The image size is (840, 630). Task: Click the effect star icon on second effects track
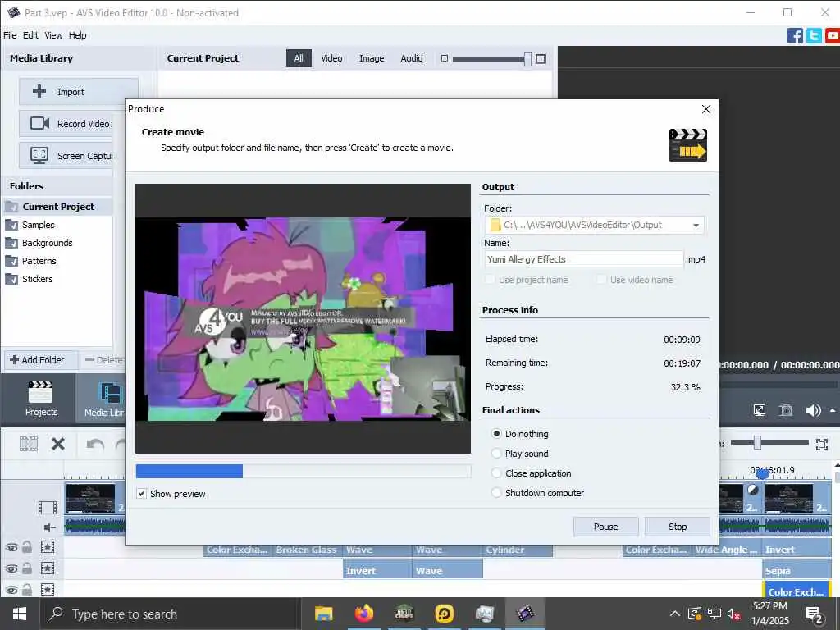pyautogui.click(x=47, y=568)
